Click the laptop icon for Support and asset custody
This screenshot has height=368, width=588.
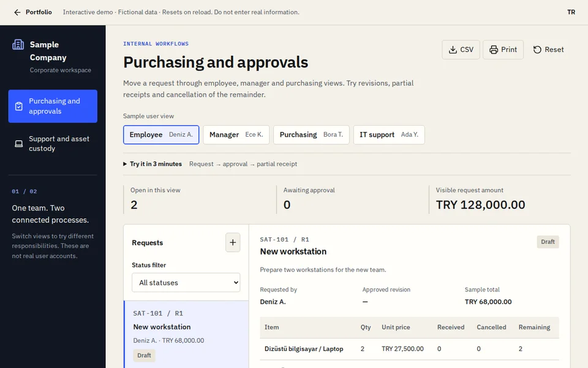point(19,144)
